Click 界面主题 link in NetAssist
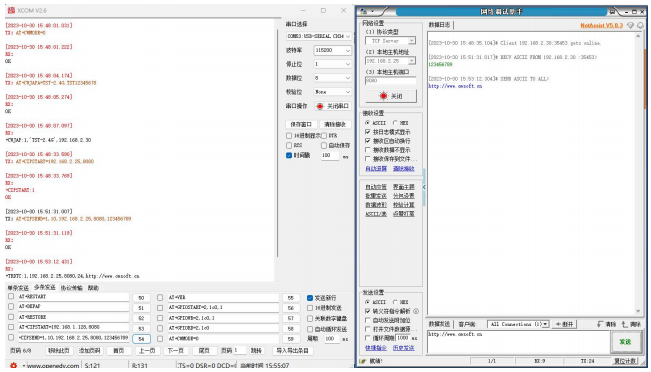 click(404, 187)
